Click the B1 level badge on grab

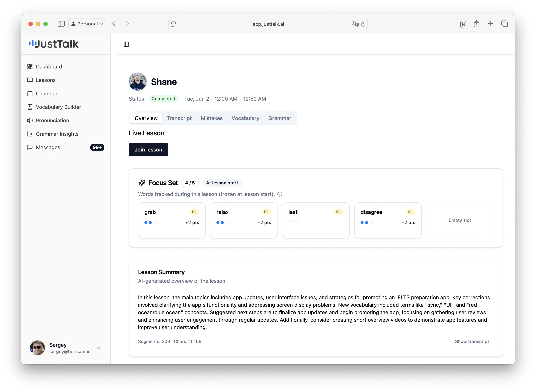pyautogui.click(x=194, y=212)
